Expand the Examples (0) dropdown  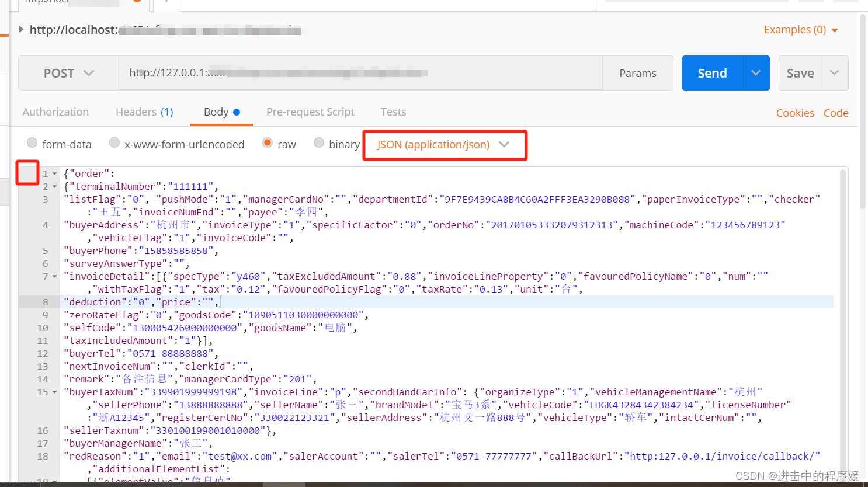800,29
